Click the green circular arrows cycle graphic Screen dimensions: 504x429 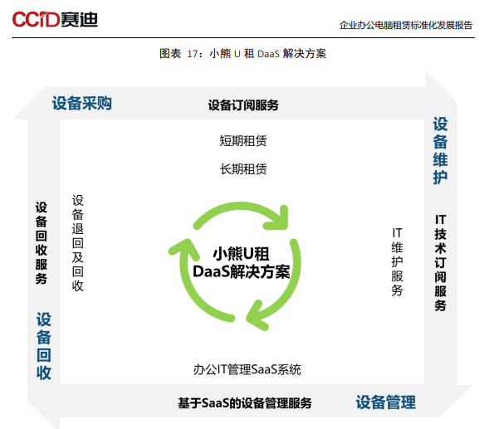click(235, 266)
